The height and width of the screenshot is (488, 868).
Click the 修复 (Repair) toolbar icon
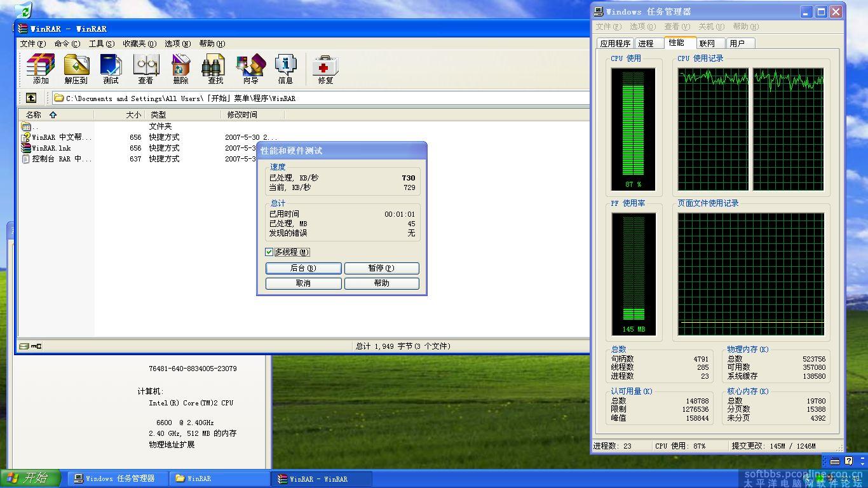pyautogui.click(x=325, y=69)
